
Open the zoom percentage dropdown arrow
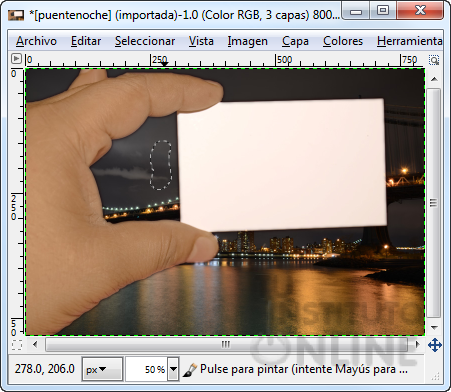173,369
